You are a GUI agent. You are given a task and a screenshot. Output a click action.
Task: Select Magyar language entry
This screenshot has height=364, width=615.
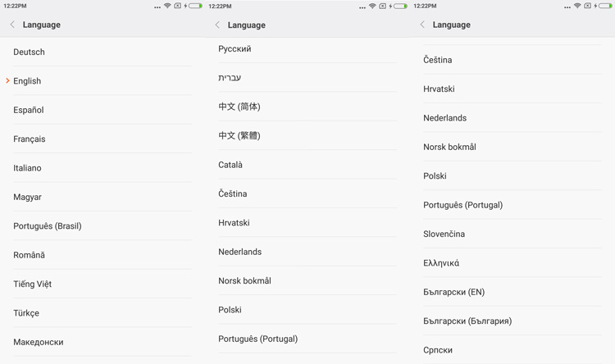click(x=27, y=197)
